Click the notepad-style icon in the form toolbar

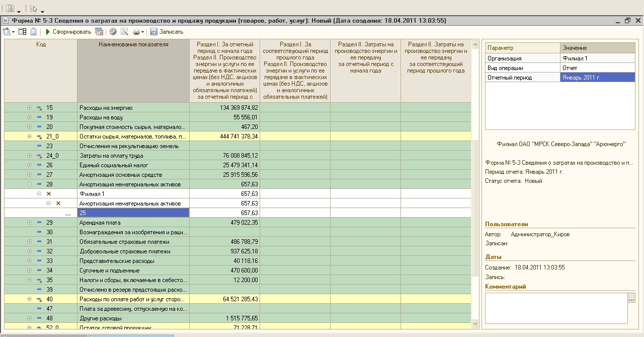(x=33, y=32)
